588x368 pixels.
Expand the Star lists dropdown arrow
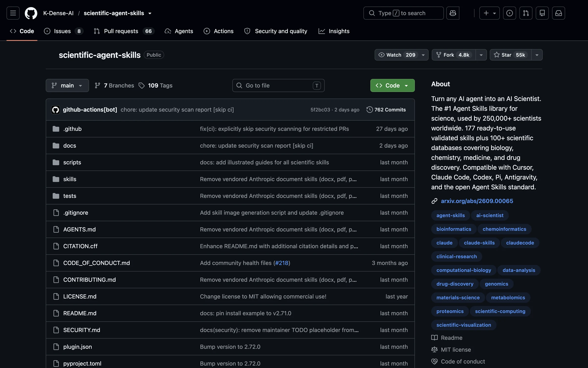click(537, 55)
